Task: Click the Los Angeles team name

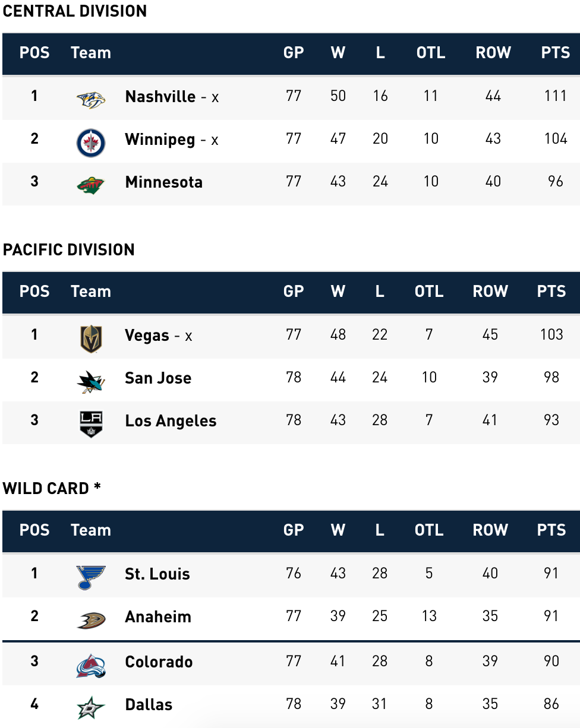Action: tap(171, 421)
